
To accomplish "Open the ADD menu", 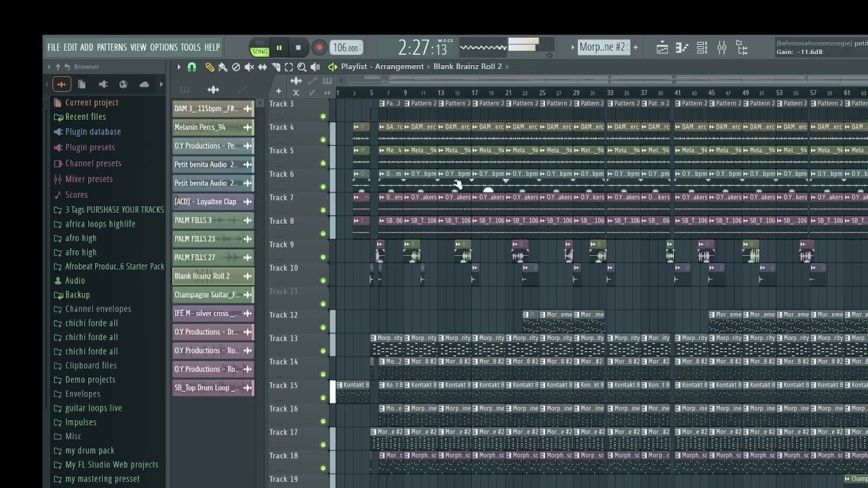I will point(87,47).
